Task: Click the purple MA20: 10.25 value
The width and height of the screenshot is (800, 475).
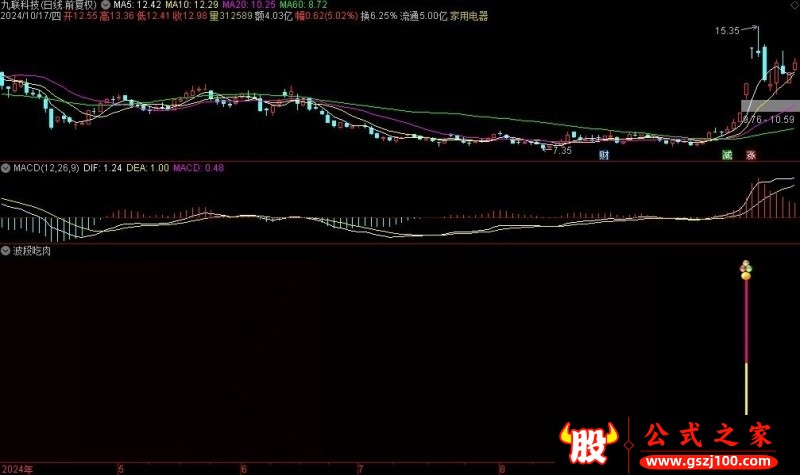Action: [x=249, y=5]
